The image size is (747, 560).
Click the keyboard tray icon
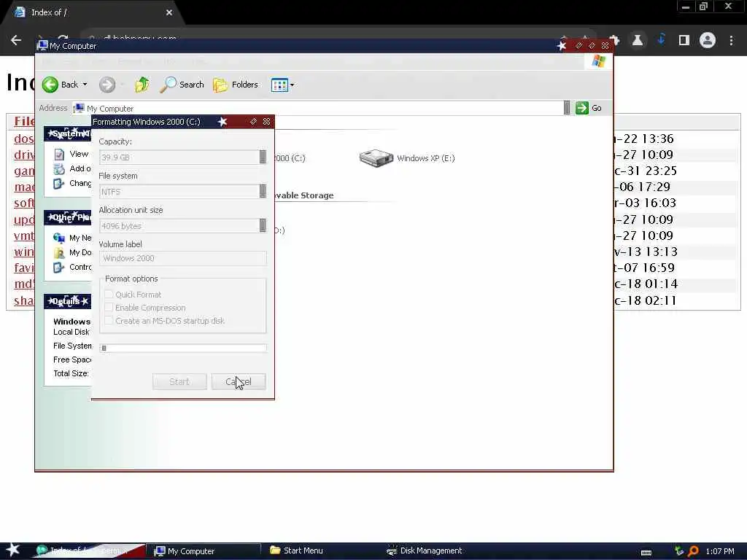click(646, 553)
